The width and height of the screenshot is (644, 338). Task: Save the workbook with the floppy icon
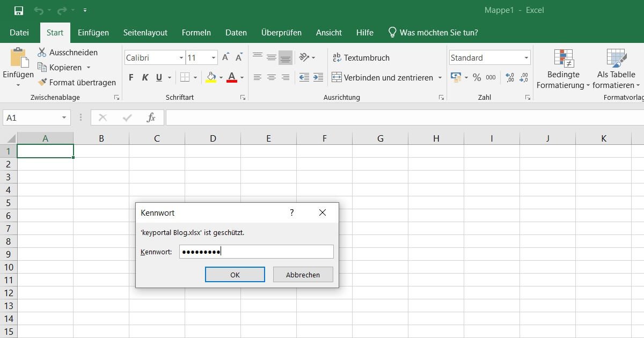[x=18, y=10]
